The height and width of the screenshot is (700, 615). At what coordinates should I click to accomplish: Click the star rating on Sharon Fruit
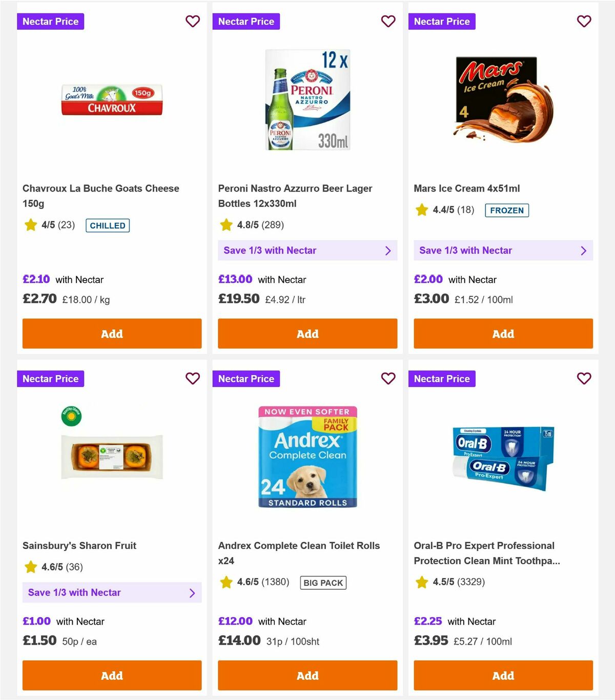[30, 567]
